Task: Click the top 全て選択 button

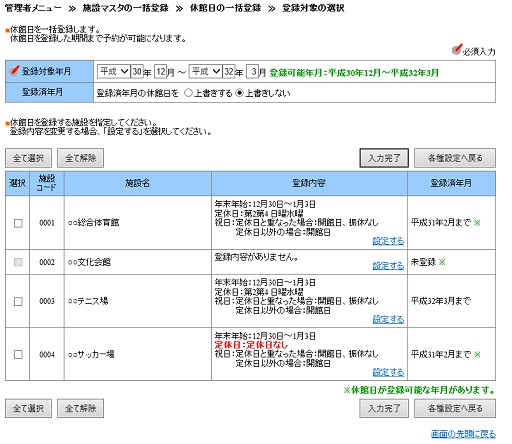Action: tap(28, 158)
